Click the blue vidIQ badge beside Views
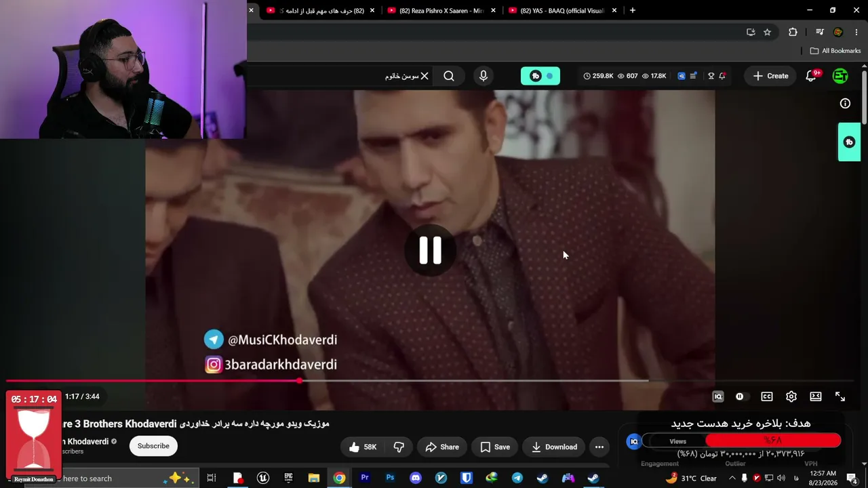This screenshot has height=488, width=868. (x=634, y=441)
